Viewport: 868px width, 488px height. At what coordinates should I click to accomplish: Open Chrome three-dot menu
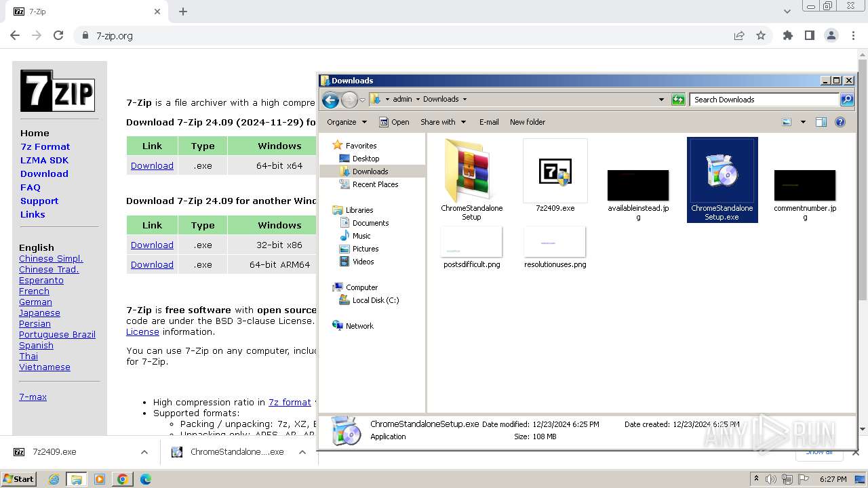coord(853,36)
